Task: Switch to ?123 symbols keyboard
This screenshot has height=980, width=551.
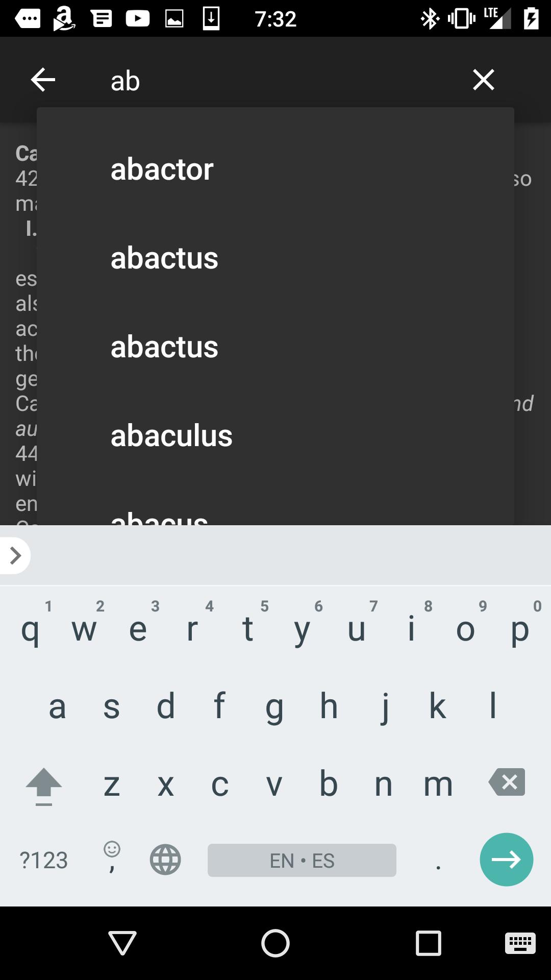Action: (43, 860)
